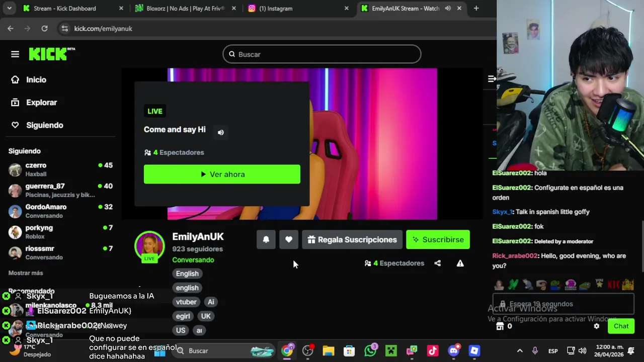Open Explorar in sidebar
Screen dimensions: 644x362
pos(34,102)
